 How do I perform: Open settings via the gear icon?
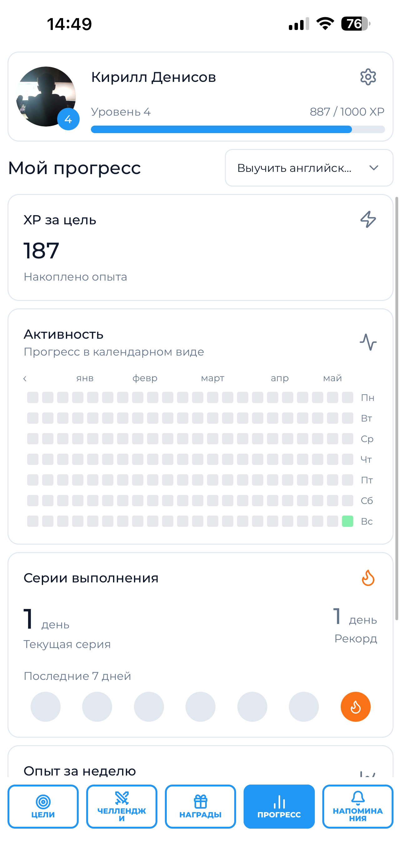point(368,77)
